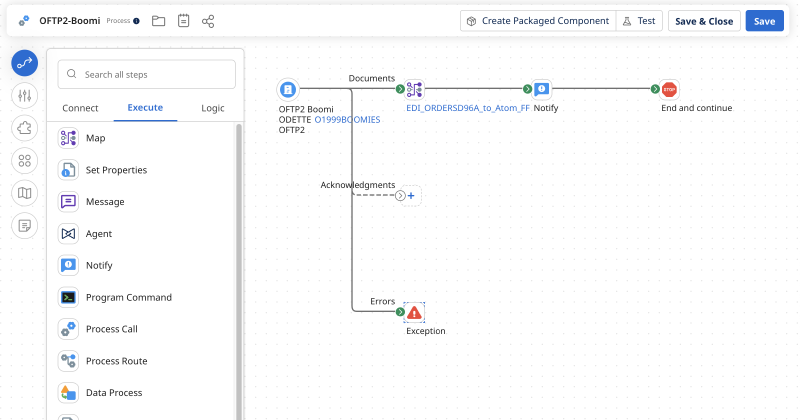The height and width of the screenshot is (420, 800).
Task: Open the puzzle piece extensions sidebar icon
Action: coord(24,128)
